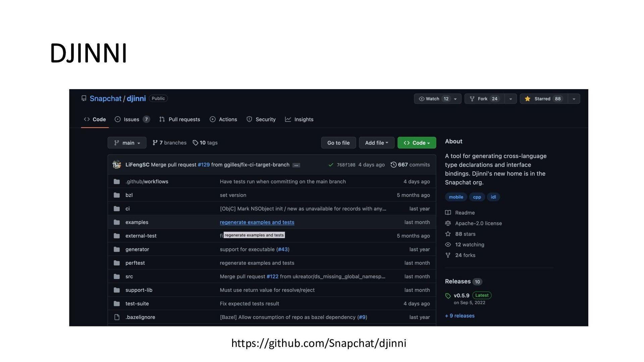The height and width of the screenshot is (362, 644).
Task: Click the ci folder icon
Action: [117, 208]
